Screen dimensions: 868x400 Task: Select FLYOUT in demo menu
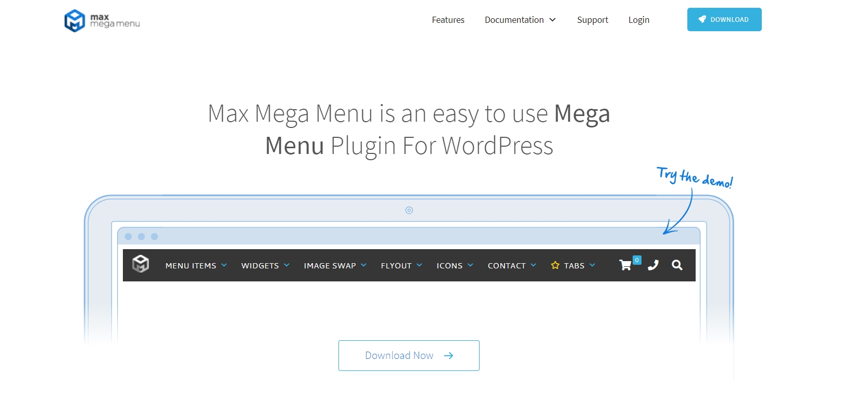(396, 266)
